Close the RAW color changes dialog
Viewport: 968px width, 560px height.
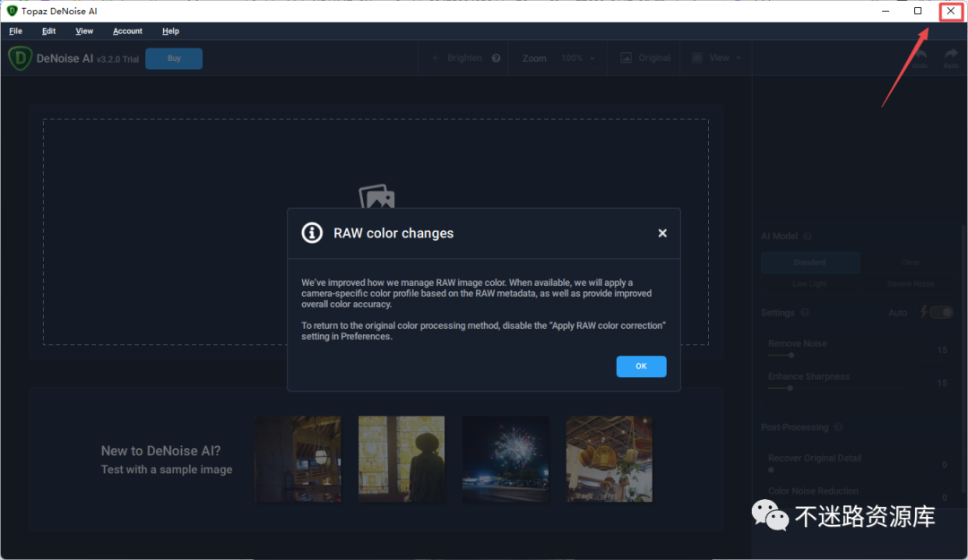point(662,233)
